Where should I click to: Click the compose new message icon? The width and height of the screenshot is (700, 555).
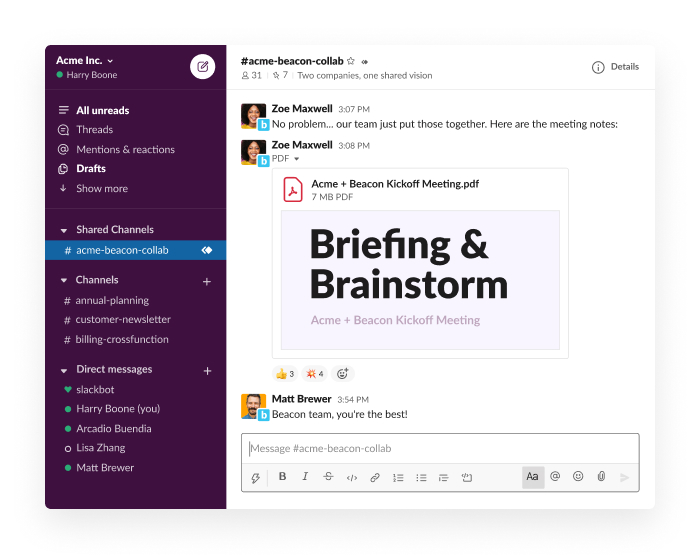(x=203, y=67)
